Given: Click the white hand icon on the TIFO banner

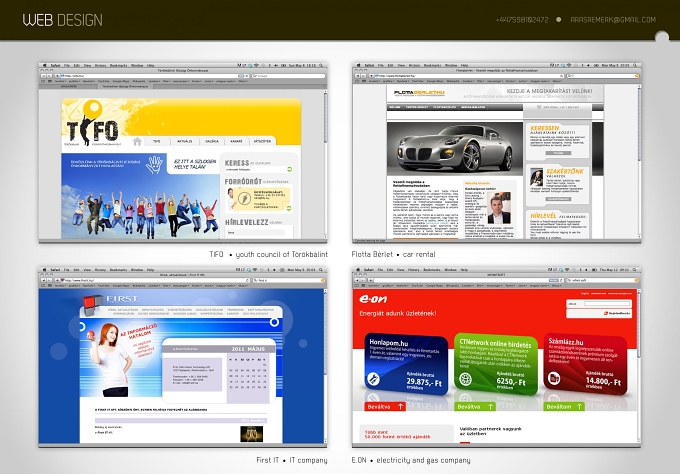Looking at the screenshot, I should 154,164.
